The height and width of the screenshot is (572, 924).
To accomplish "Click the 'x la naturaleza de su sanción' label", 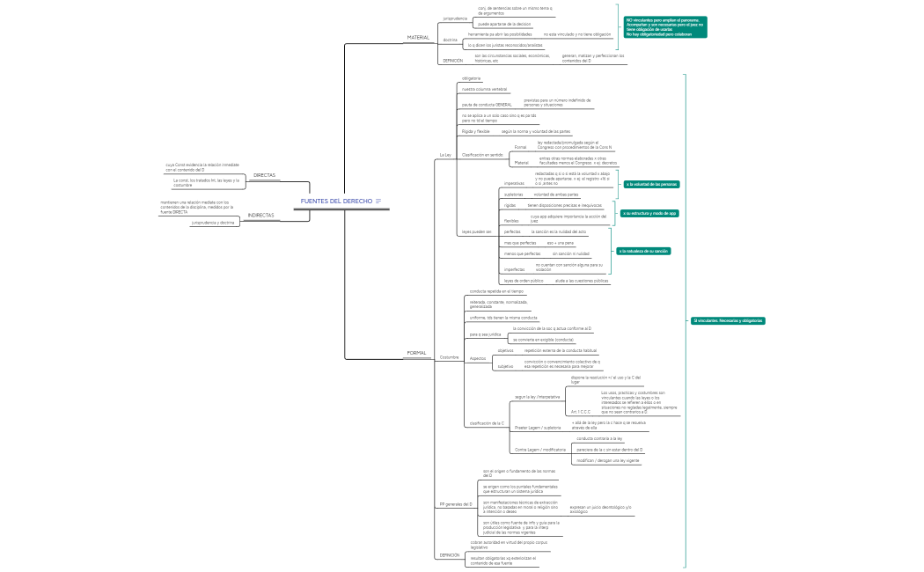I will pos(643,251).
